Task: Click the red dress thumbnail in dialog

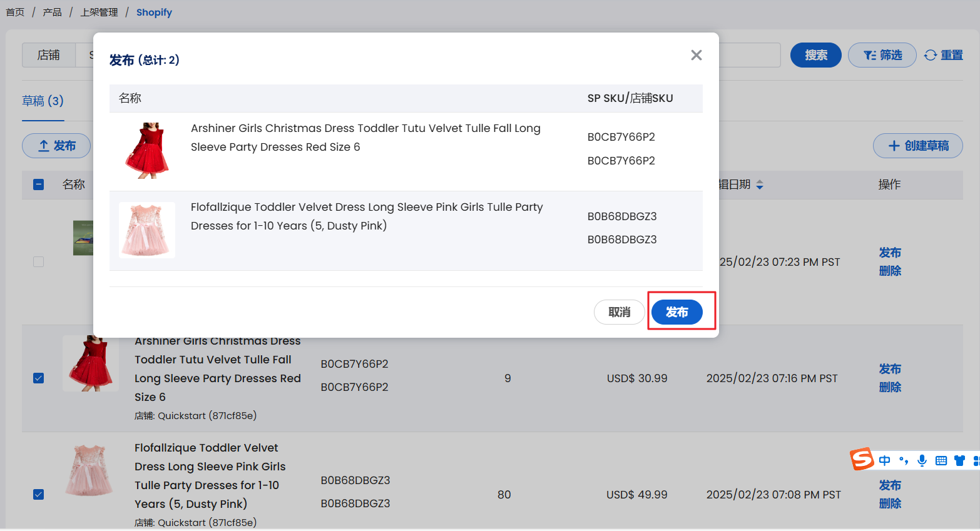Action: [x=147, y=151]
